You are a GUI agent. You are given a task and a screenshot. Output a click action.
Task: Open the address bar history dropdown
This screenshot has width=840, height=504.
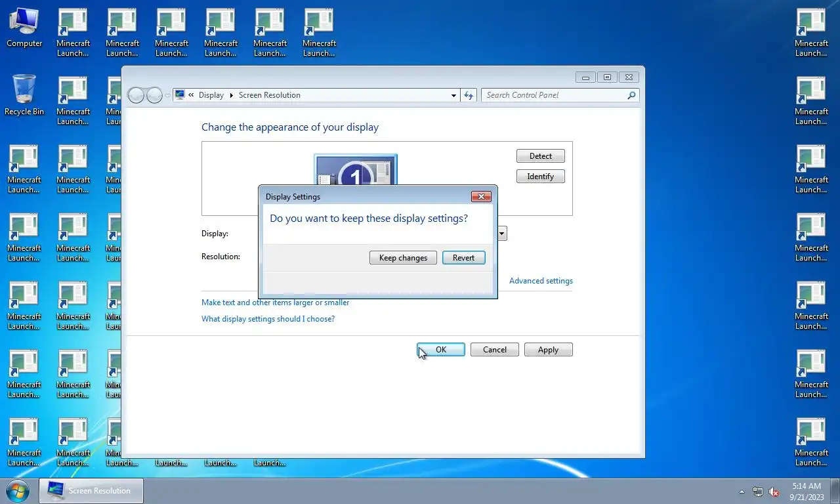click(453, 95)
